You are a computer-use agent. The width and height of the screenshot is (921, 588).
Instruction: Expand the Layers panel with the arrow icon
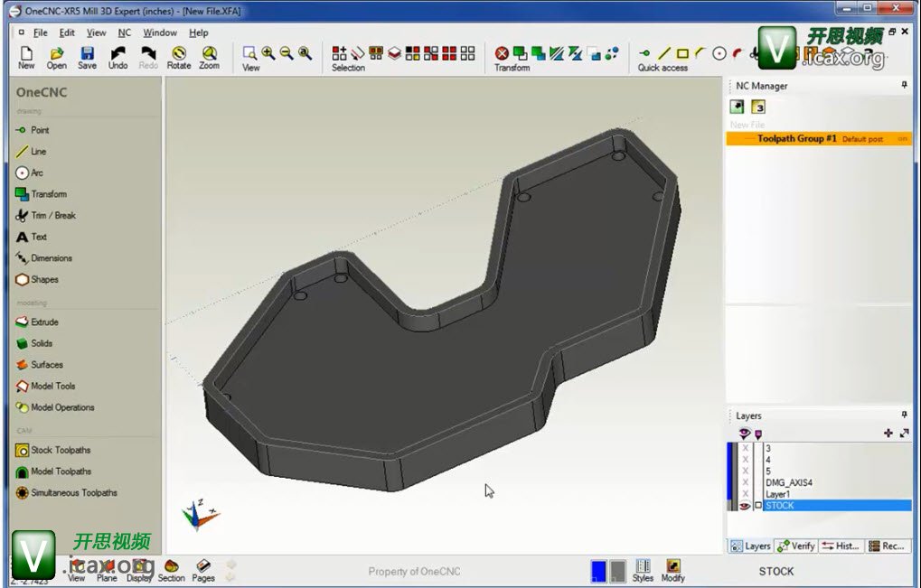pos(904,434)
